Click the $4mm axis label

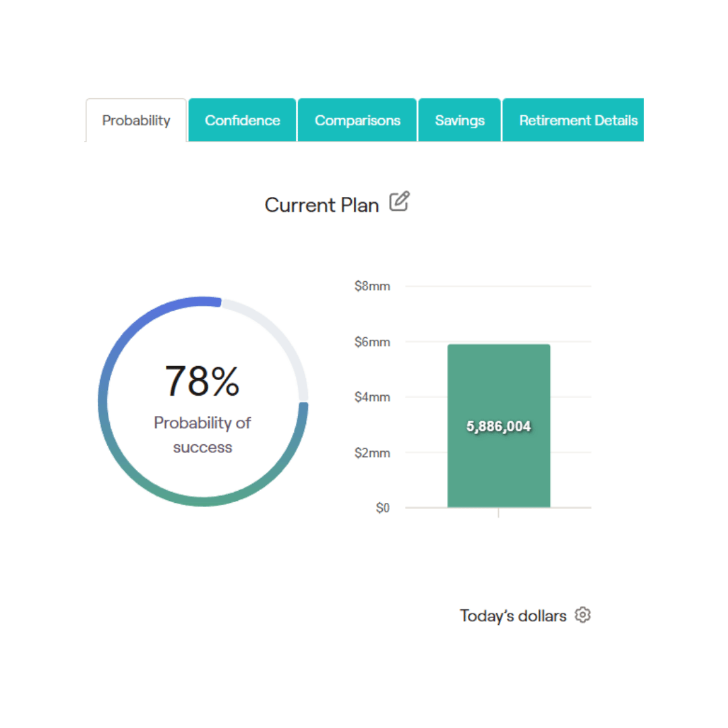coord(372,397)
